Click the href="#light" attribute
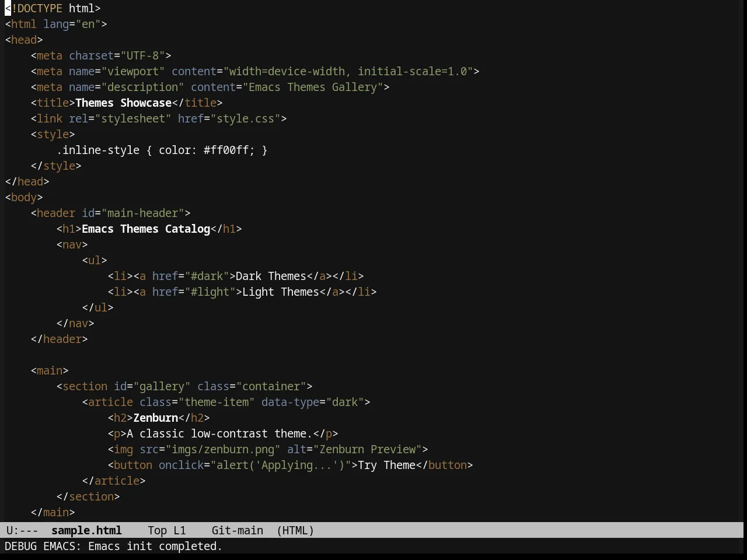Screen dimensions: 747x560 pyautogui.click(x=194, y=292)
